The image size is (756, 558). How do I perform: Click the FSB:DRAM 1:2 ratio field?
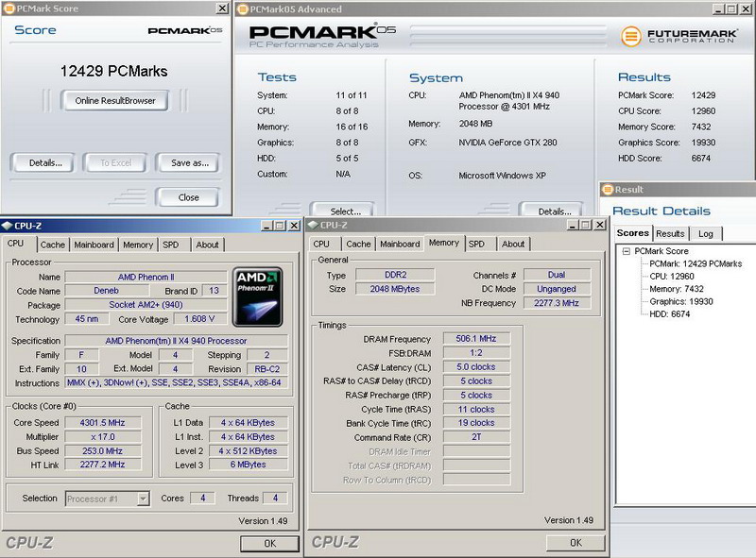[476, 353]
